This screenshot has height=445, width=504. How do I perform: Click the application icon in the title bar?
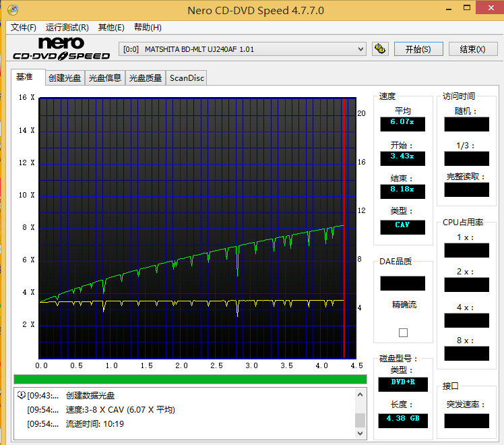[x=12, y=10]
